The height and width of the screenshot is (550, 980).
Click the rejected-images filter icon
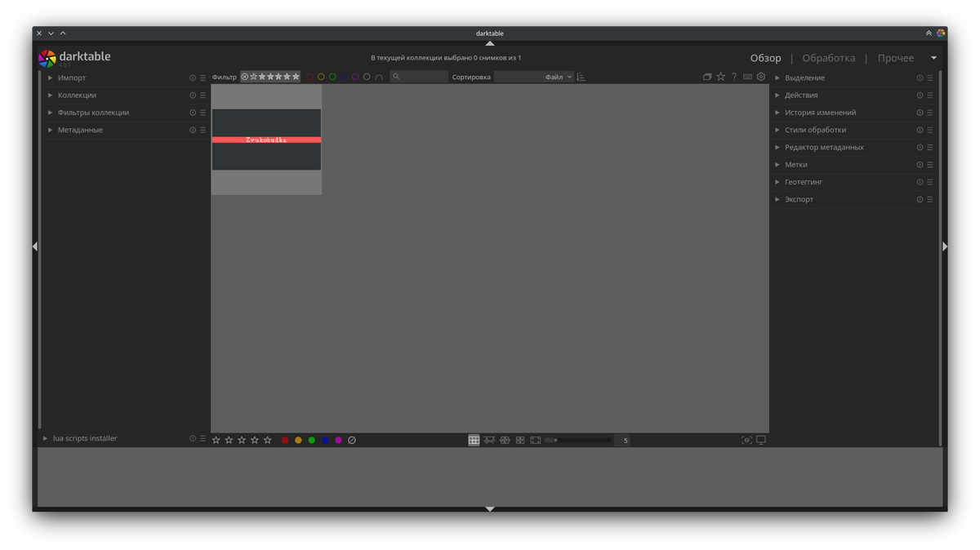click(244, 77)
